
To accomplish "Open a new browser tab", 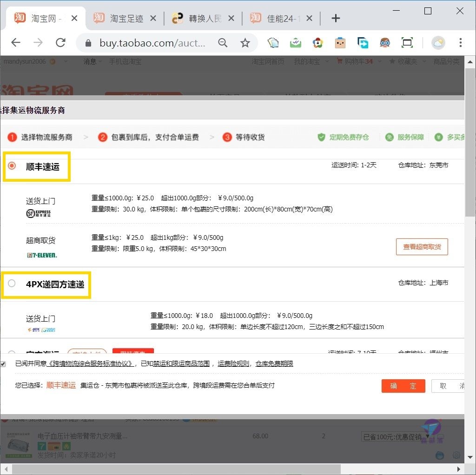I will click(336, 18).
